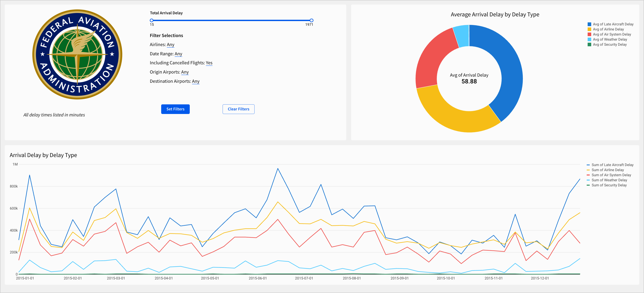Click the FAA logo image
The height and width of the screenshot is (293, 644).
point(77,55)
